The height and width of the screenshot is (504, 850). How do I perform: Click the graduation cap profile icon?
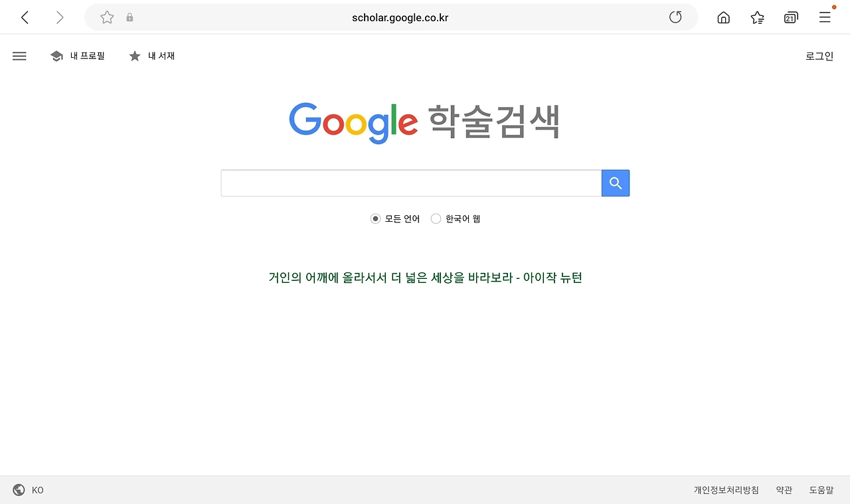click(x=56, y=56)
